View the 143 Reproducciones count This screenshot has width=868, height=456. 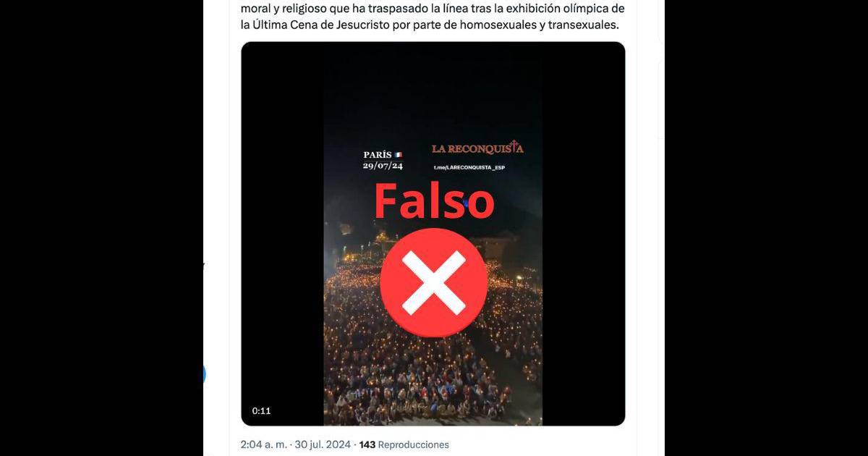coord(404,444)
